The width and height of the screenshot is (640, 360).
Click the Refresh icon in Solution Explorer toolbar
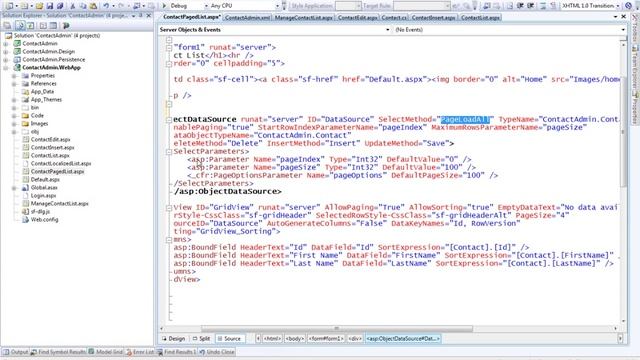tap(31, 25)
